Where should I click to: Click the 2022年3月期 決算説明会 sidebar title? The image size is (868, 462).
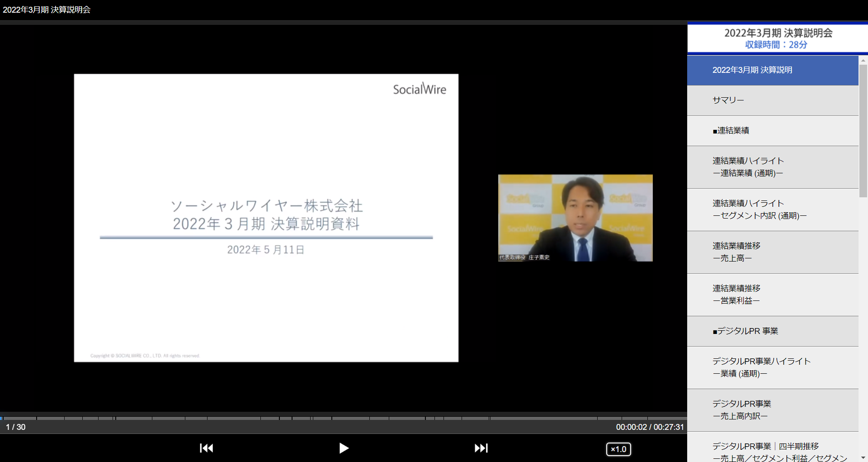tap(778, 33)
